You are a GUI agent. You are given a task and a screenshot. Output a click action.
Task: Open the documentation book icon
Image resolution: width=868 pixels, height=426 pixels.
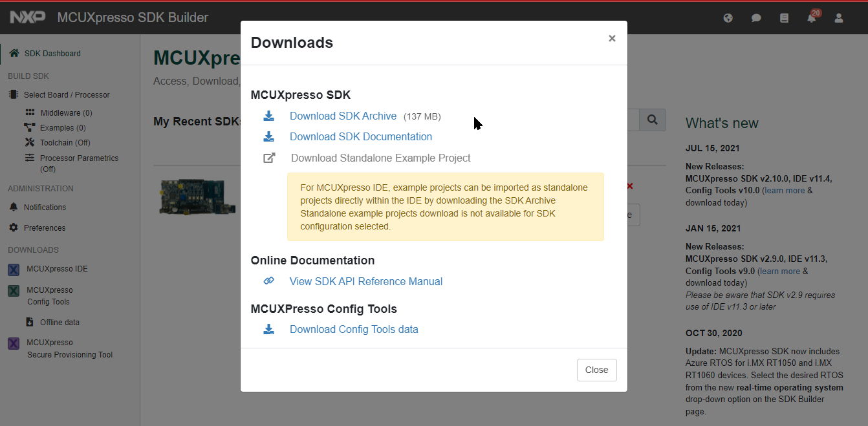coord(784,18)
